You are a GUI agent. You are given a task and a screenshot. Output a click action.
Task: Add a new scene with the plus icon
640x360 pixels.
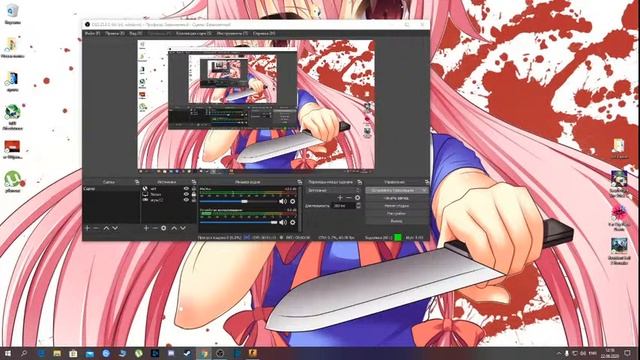pyautogui.click(x=87, y=228)
